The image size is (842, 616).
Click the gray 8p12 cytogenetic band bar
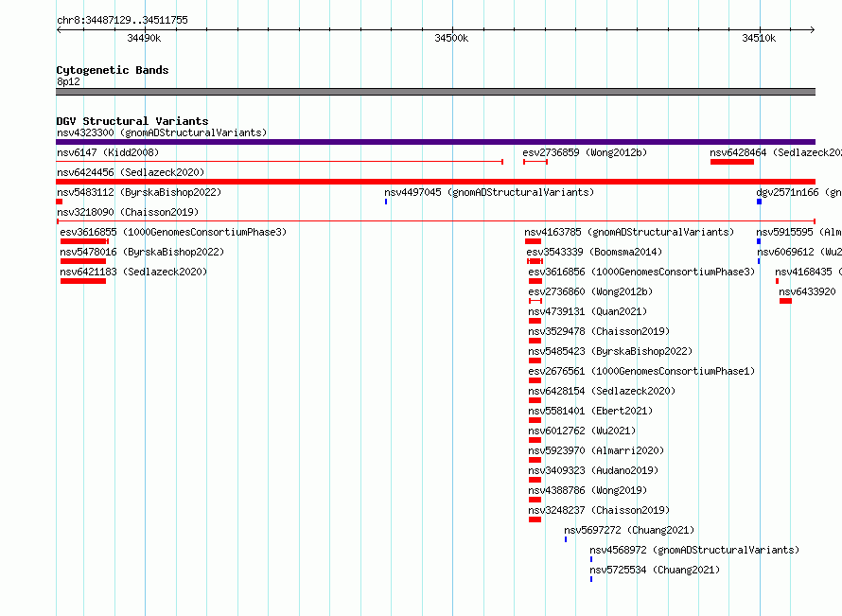point(435,92)
